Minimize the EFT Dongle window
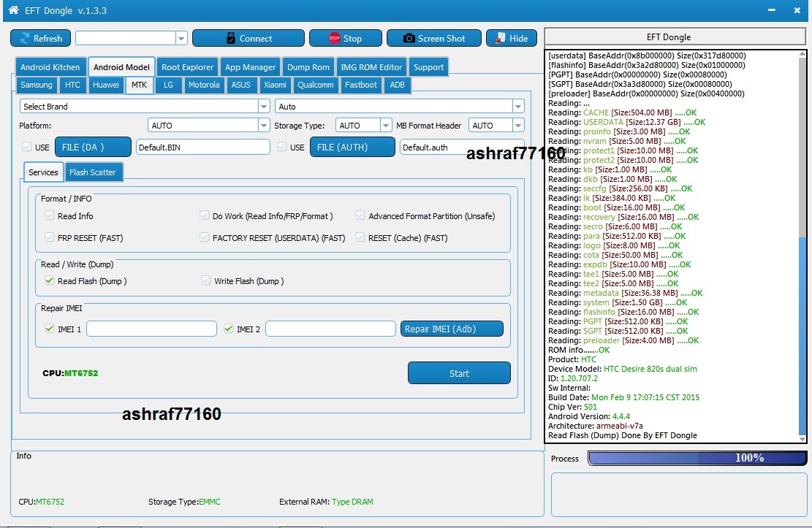The width and height of the screenshot is (812, 528). 772,10
